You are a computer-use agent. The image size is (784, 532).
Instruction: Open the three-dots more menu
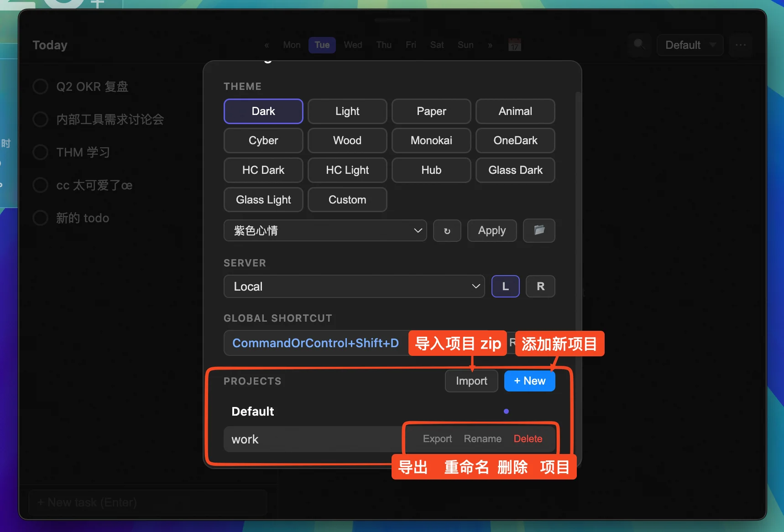[x=740, y=45]
